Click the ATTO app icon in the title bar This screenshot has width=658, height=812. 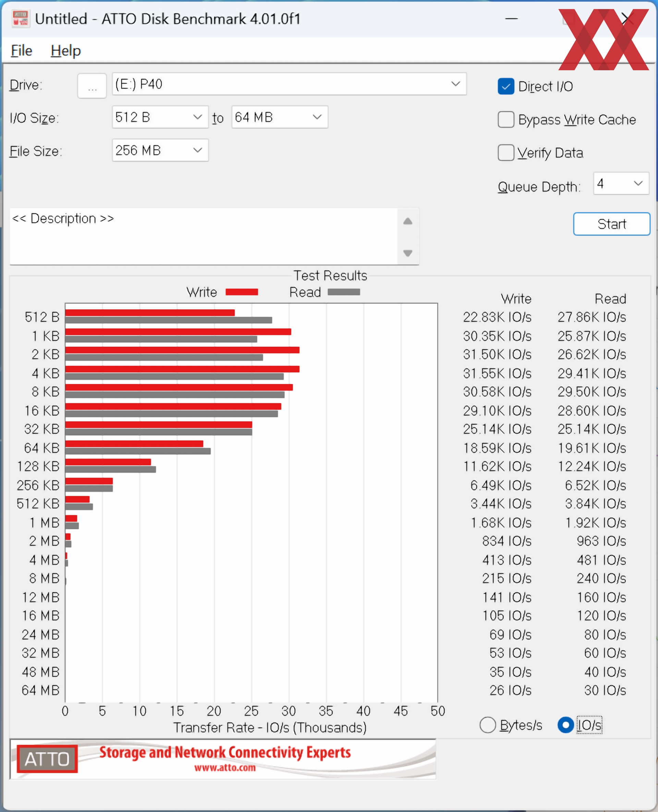[x=21, y=19]
